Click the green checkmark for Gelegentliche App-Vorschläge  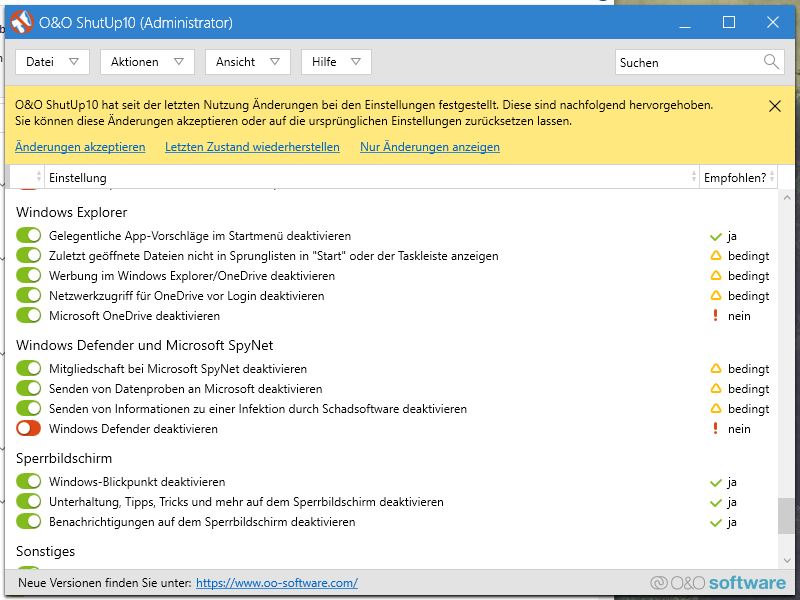716,236
